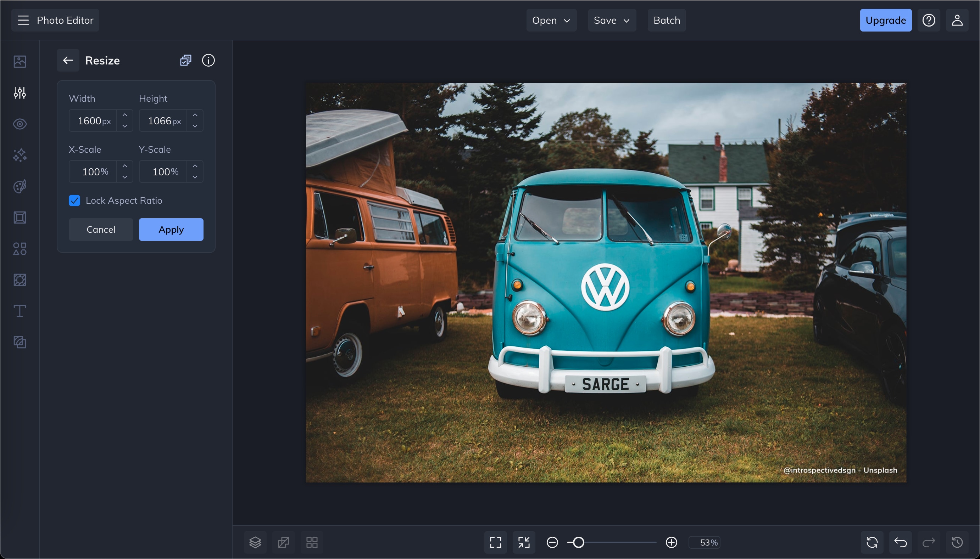
Task: Show Resize info icon
Action: coord(208,60)
